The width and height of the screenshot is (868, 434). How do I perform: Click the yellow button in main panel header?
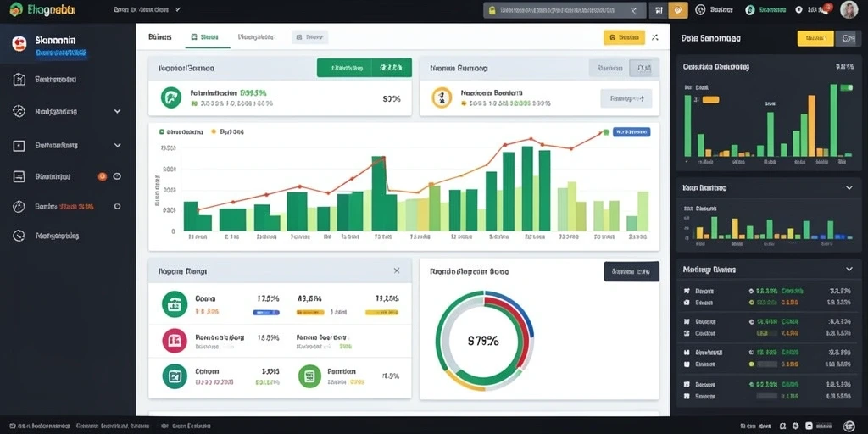[624, 37]
